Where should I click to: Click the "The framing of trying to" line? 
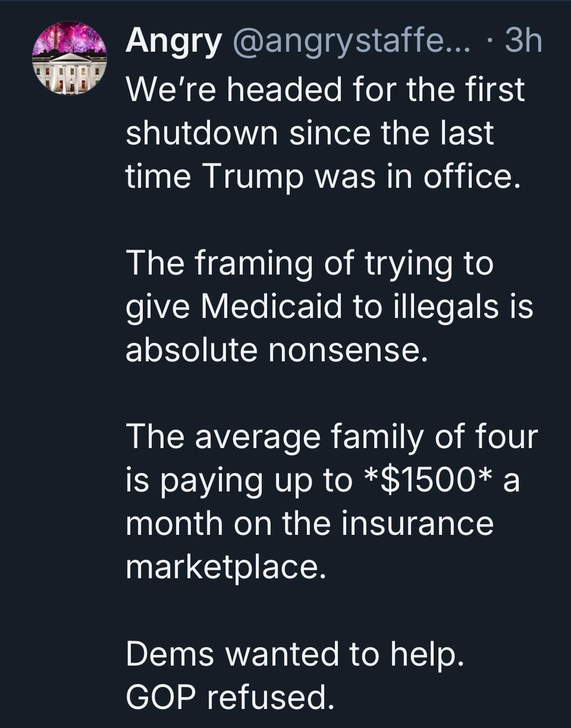[x=309, y=263]
